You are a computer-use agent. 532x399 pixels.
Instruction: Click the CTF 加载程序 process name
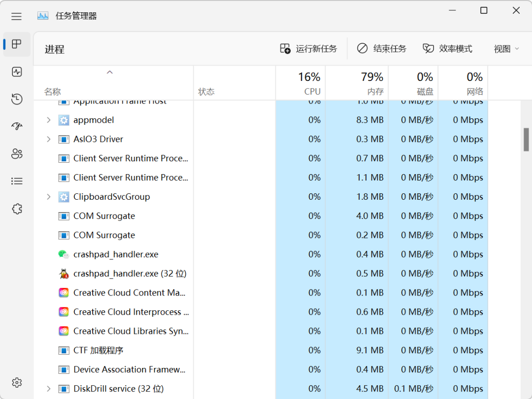tap(99, 351)
